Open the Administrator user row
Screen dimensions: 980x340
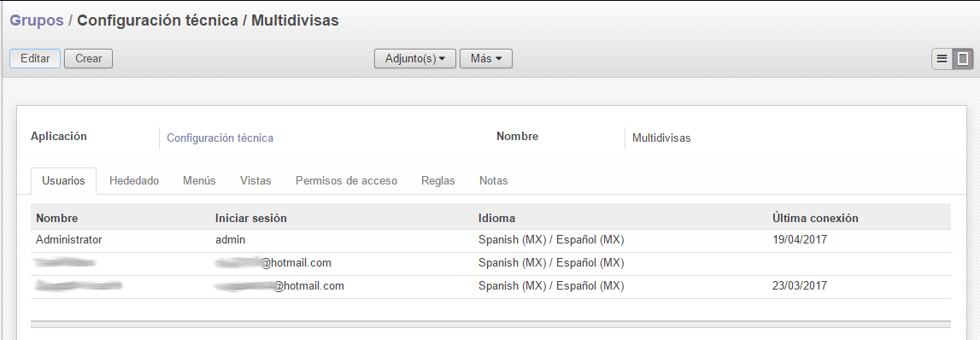click(490, 240)
